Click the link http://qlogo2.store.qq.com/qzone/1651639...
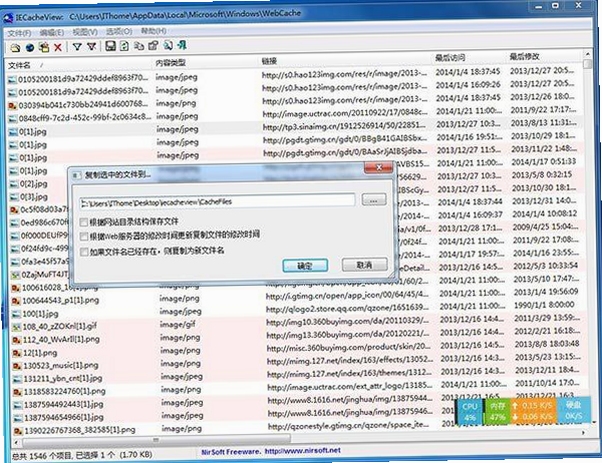Viewport: 602px width, 463px height. click(x=347, y=308)
